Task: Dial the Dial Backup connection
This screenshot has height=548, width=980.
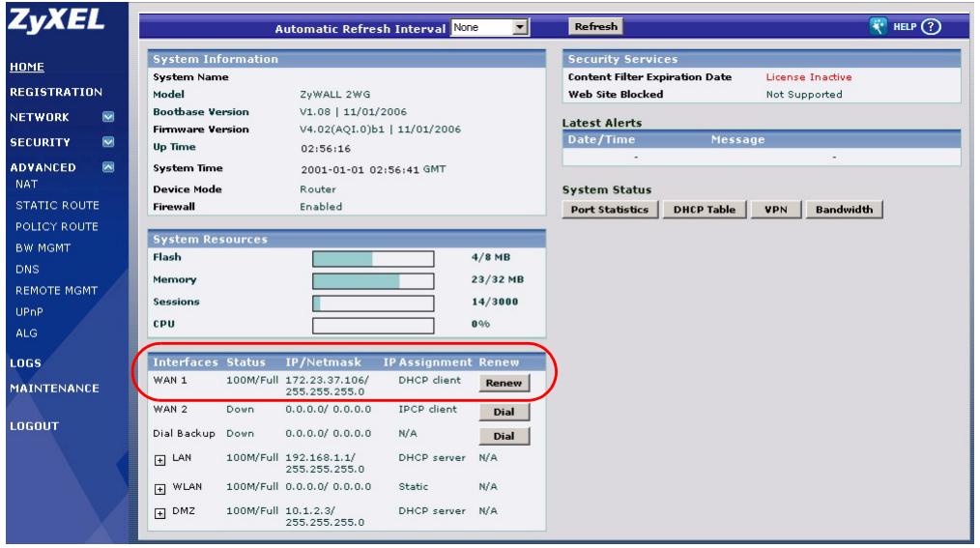Action: (x=504, y=436)
